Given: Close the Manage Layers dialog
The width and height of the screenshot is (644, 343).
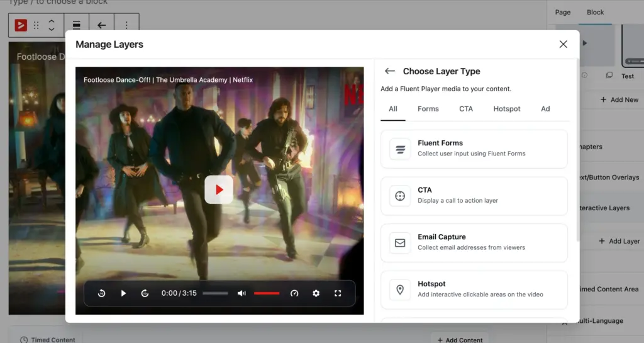Looking at the screenshot, I should coord(563,44).
